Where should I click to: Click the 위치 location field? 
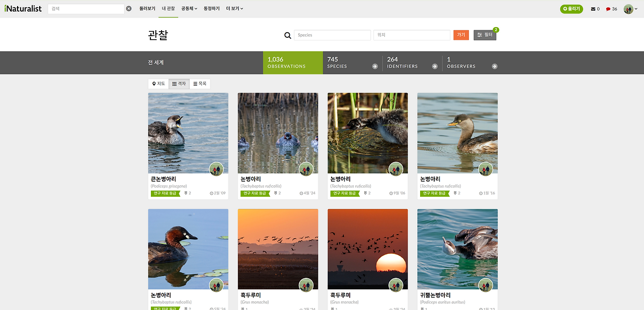(x=412, y=35)
